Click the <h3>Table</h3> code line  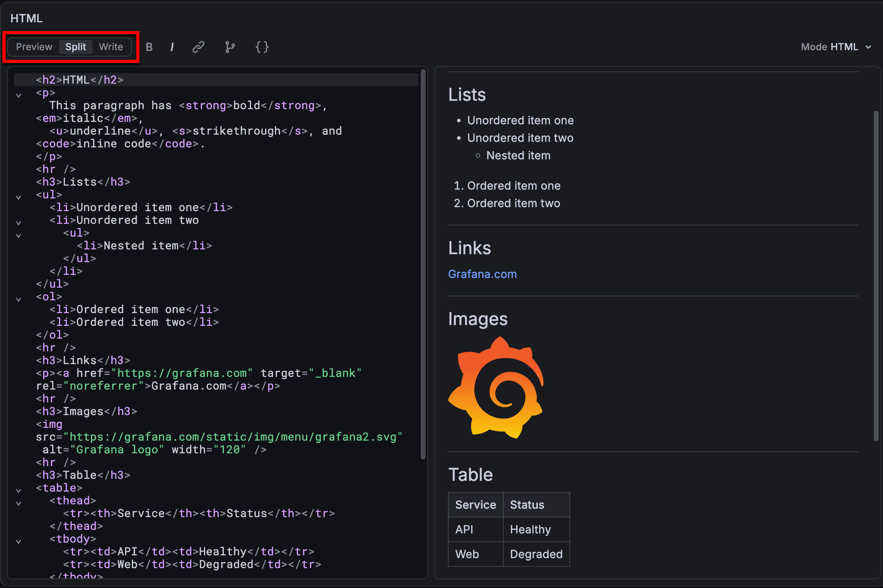[83, 475]
